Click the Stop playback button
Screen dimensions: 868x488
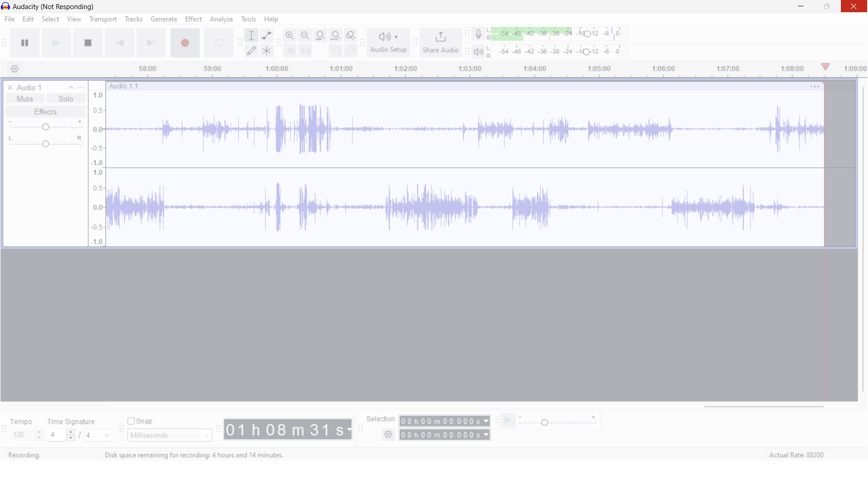click(x=88, y=43)
